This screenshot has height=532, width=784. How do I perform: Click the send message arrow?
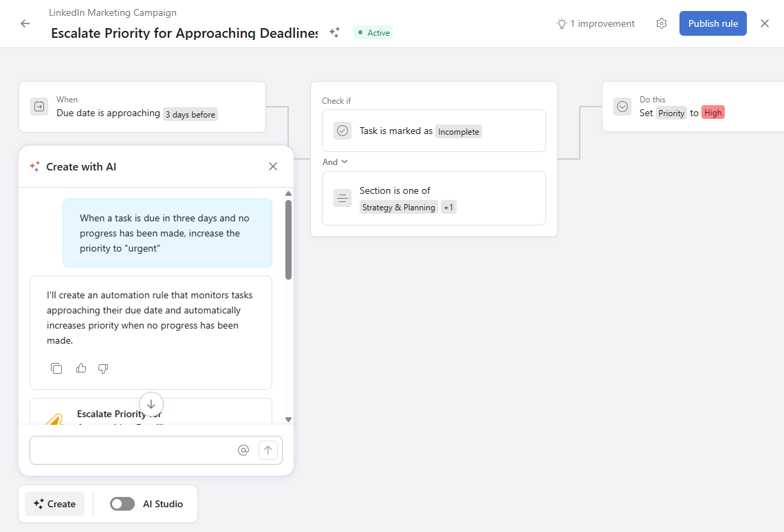268,450
